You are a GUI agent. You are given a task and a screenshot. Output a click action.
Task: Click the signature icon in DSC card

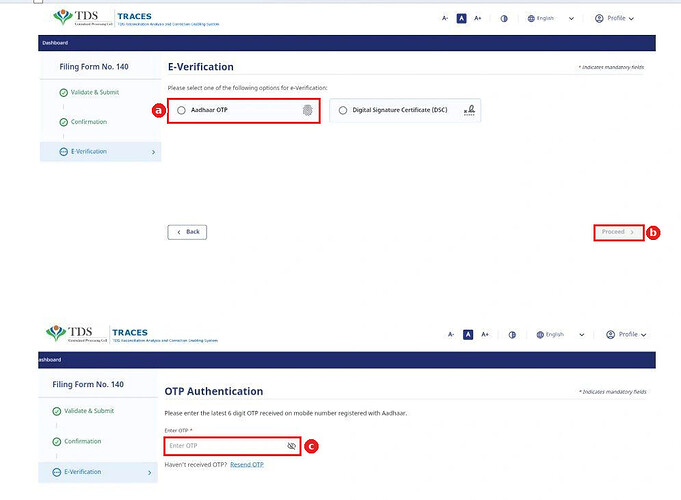pyautogui.click(x=469, y=110)
